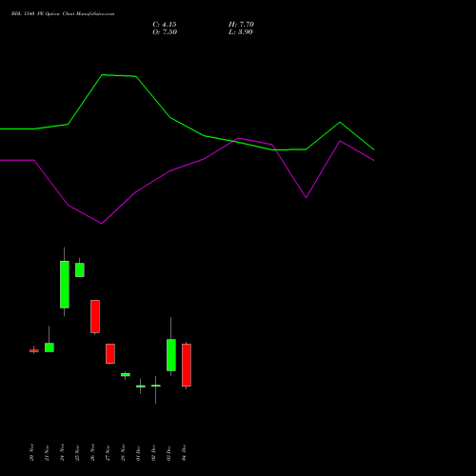
Task: Select the 20 Nov date label
Action: (31, 452)
